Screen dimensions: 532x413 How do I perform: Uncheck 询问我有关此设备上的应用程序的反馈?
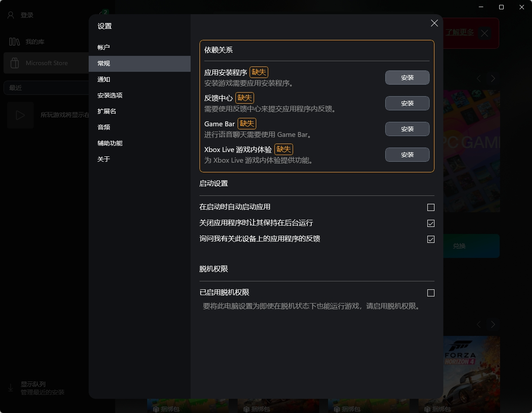click(430, 239)
